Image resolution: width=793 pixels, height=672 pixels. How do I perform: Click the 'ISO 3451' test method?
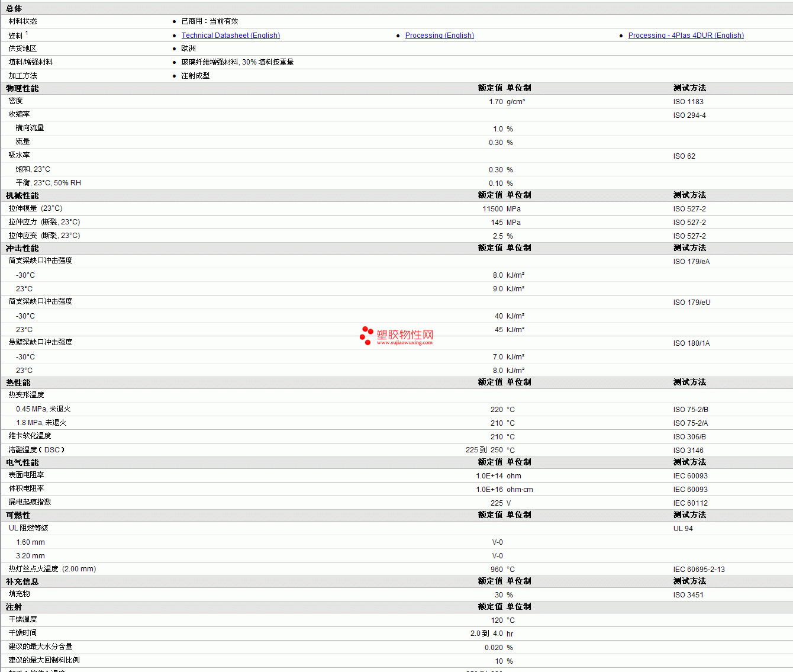point(688,595)
